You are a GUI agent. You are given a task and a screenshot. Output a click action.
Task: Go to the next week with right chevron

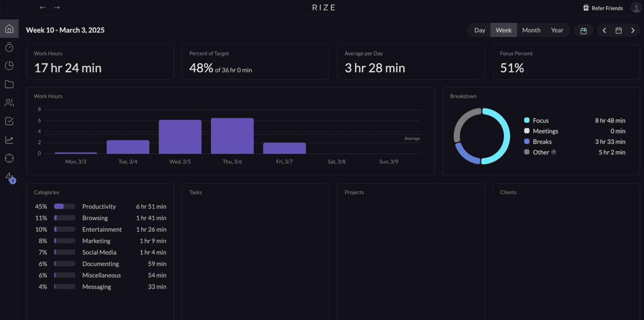point(633,30)
